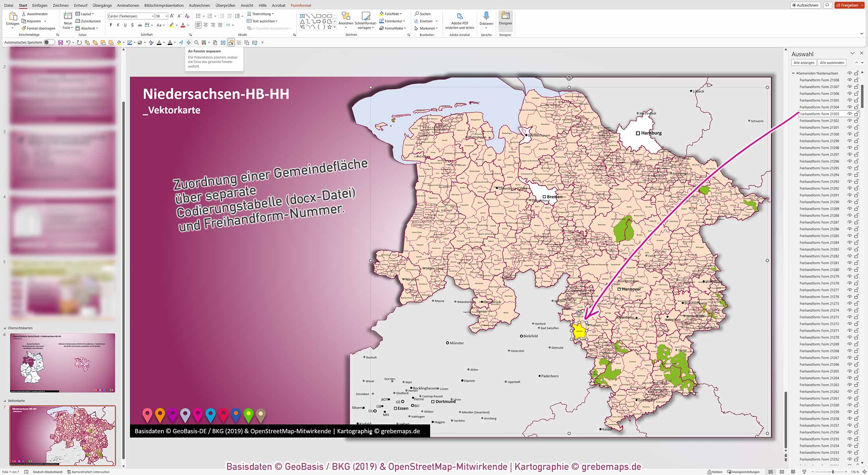Click Neue Folie to add a slide

[67, 20]
